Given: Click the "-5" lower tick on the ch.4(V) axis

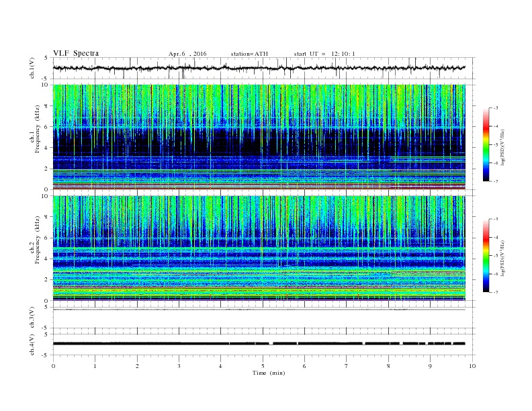Looking at the screenshot, I should (x=46, y=355).
